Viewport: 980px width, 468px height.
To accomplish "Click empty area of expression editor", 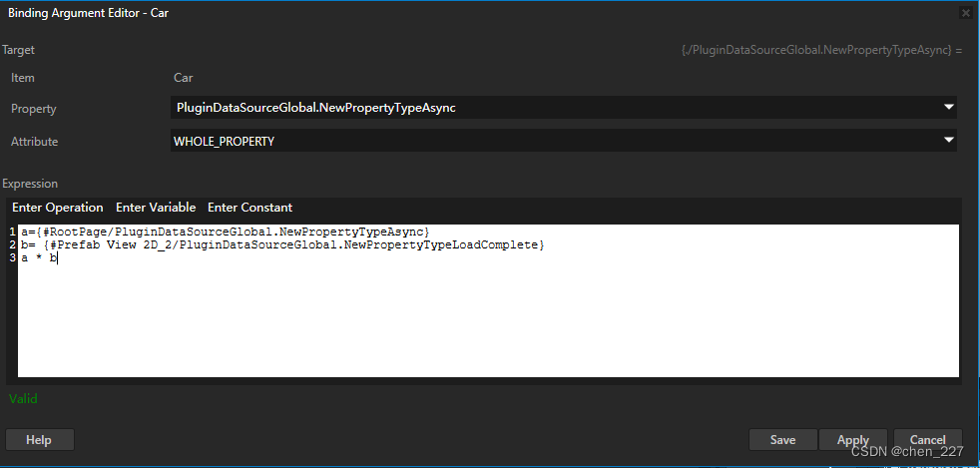I will coord(487,321).
